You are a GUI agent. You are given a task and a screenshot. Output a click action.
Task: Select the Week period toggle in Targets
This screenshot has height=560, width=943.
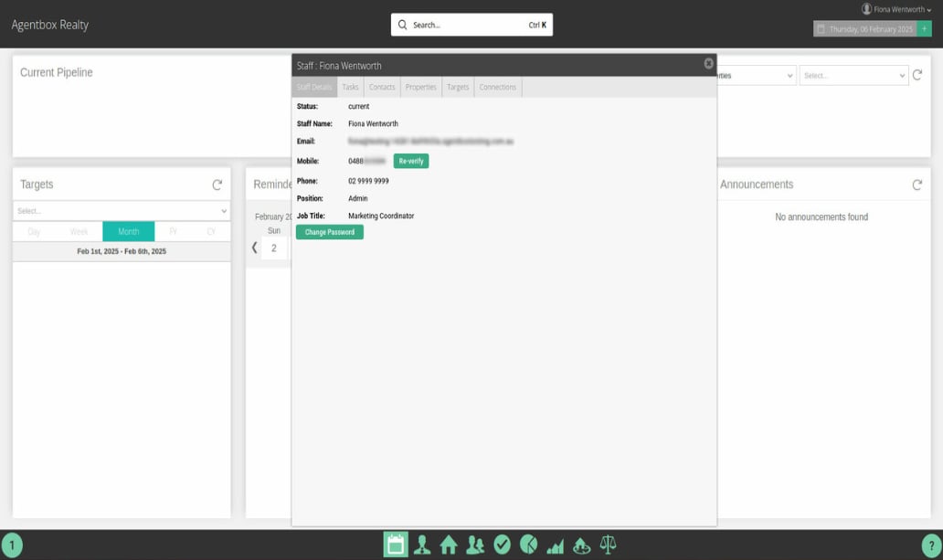point(79,231)
